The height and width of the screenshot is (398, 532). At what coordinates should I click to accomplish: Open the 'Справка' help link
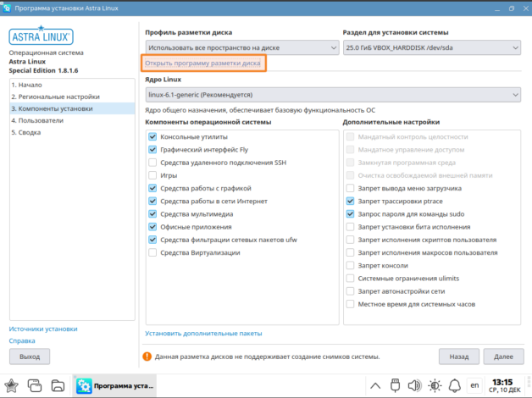22,340
